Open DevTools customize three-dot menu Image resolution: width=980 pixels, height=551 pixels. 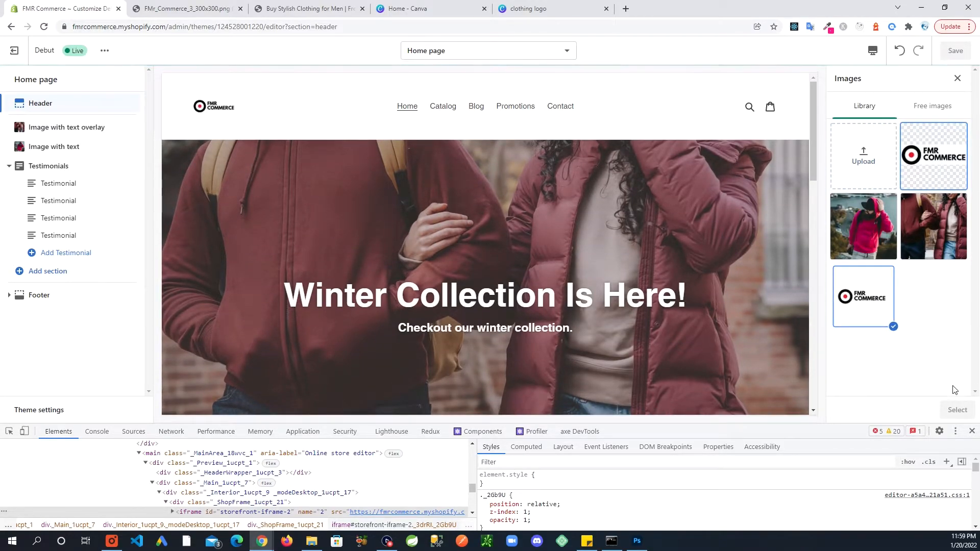(x=955, y=431)
